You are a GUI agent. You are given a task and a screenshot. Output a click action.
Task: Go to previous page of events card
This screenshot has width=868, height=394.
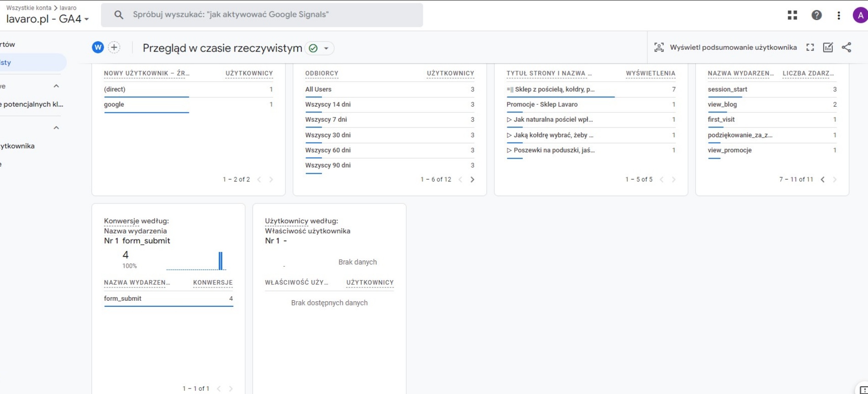click(x=822, y=180)
